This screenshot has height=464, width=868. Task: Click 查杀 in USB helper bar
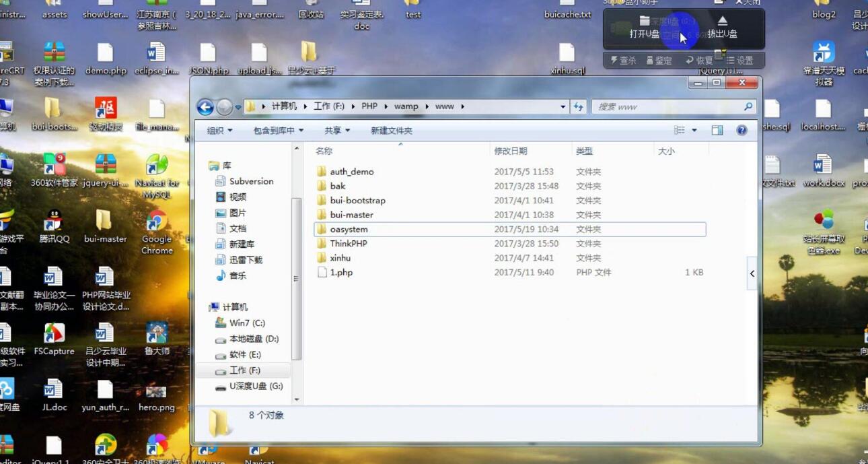623,61
